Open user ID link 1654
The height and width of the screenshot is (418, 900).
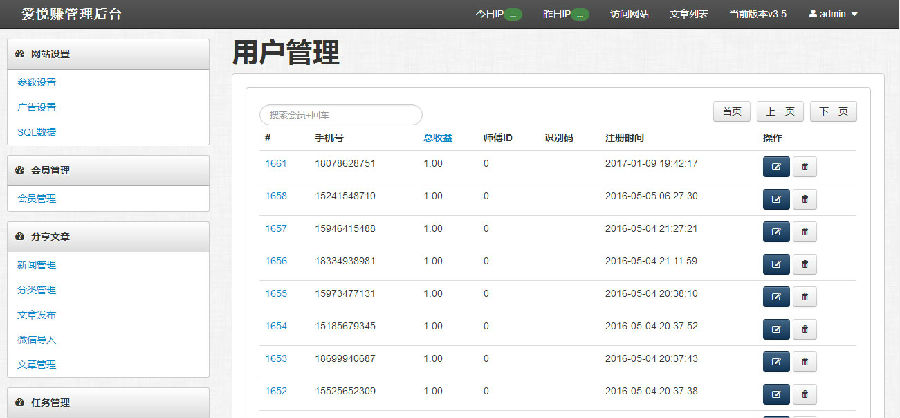pos(276,326)
